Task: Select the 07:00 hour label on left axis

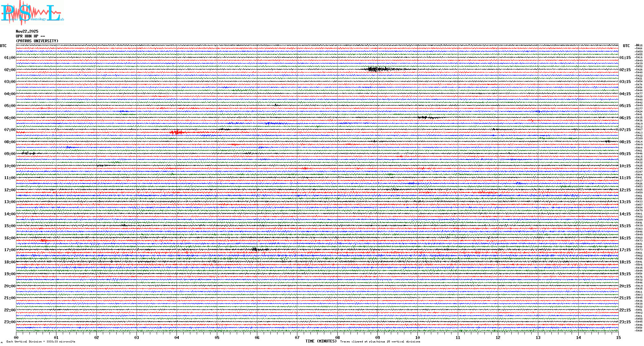Action: 10,130
